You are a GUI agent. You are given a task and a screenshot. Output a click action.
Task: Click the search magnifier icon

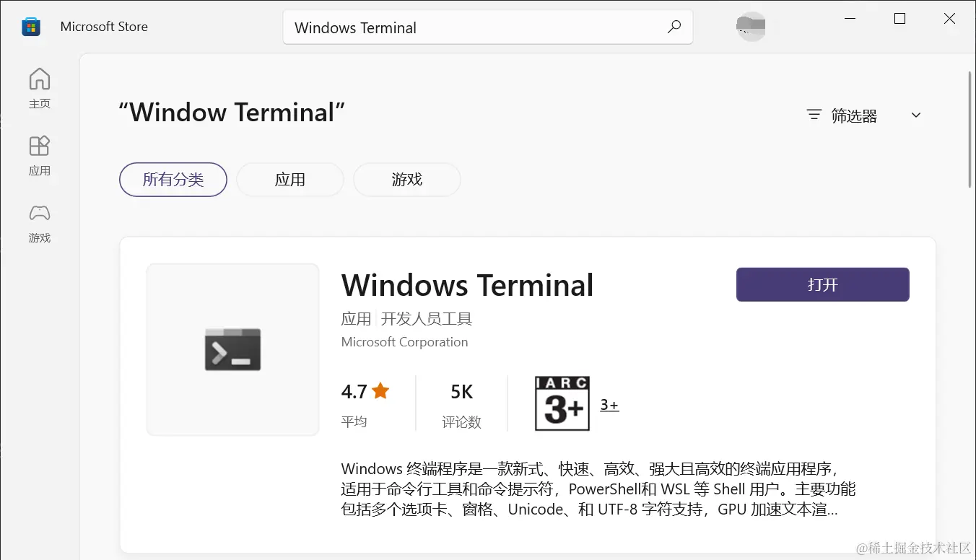click(x=674, y=27)
